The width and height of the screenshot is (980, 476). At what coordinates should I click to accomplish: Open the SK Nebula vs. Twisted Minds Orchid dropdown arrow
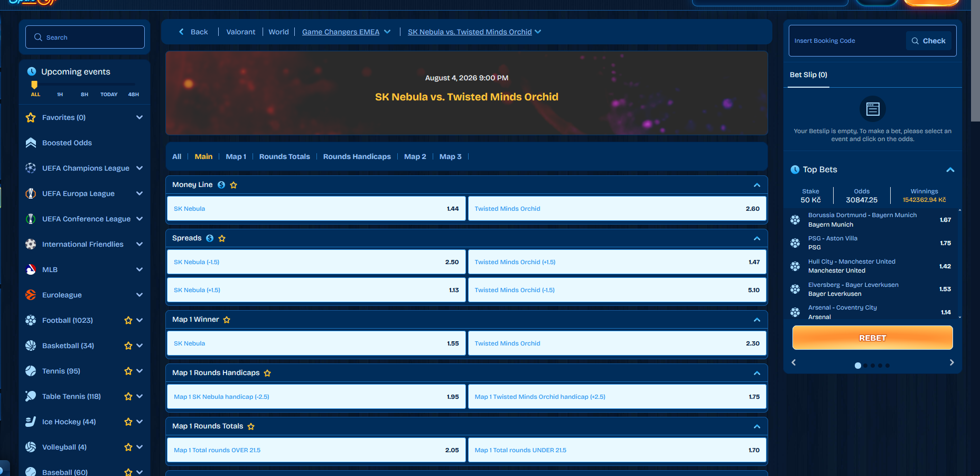pyautogui.click(x=538, y=32)
